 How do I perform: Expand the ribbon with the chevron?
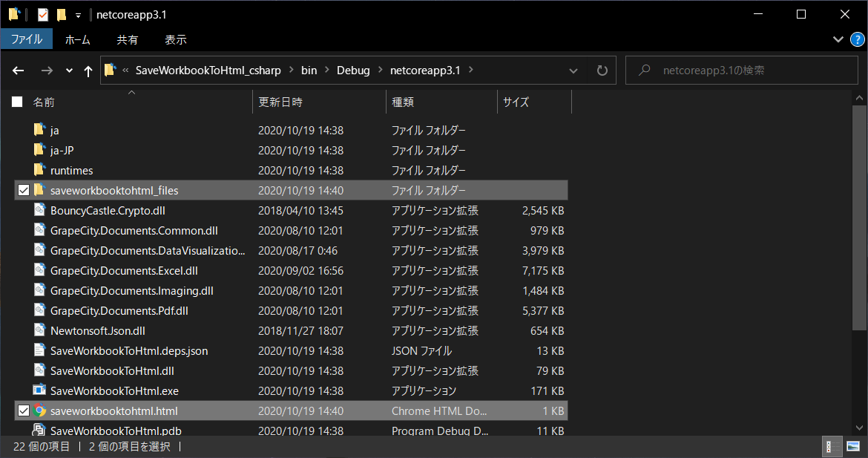[x=838, y=39]
